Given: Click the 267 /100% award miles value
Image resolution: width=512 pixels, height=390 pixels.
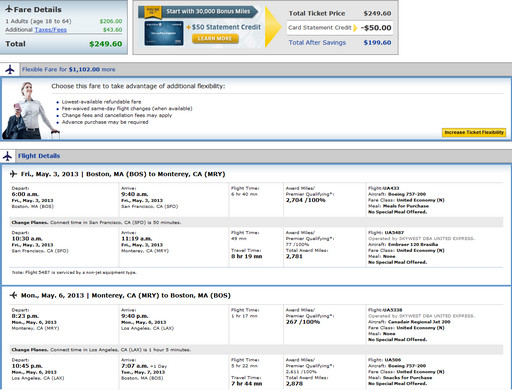Looking at the screenshot, I should [303, 322].
